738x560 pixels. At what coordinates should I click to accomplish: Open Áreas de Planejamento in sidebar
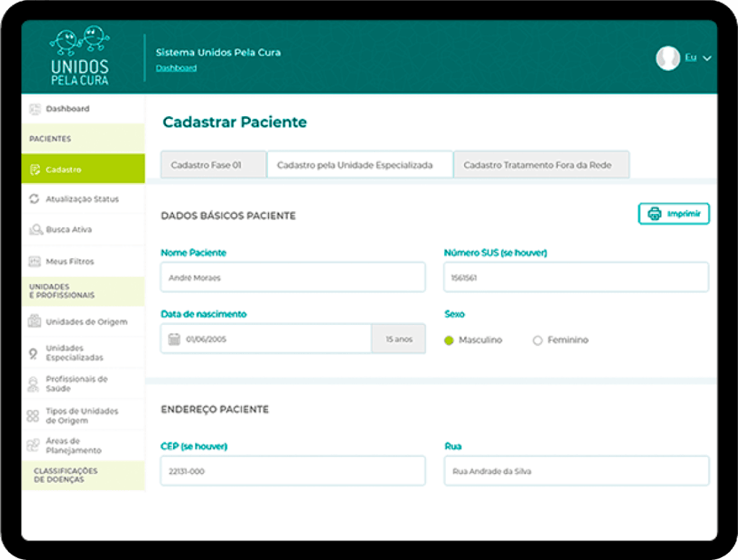pos(73,445)
